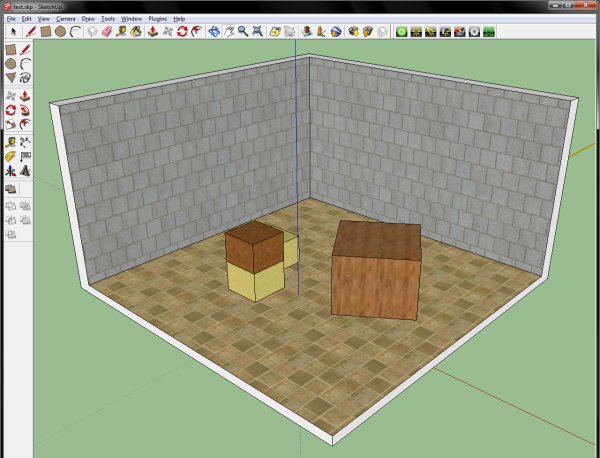Image resolution: width=600 pixels, height=458 pixels.
Task: Click the large wooden box in the viewport
Action: pos(377,272)
